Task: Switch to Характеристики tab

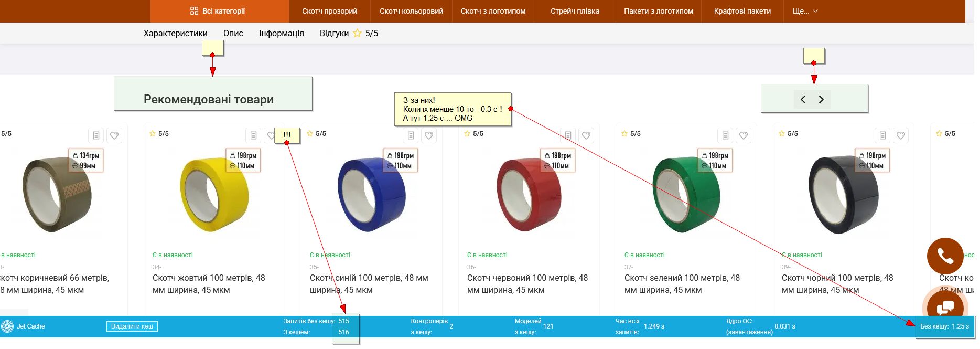Action: point(176,33)
